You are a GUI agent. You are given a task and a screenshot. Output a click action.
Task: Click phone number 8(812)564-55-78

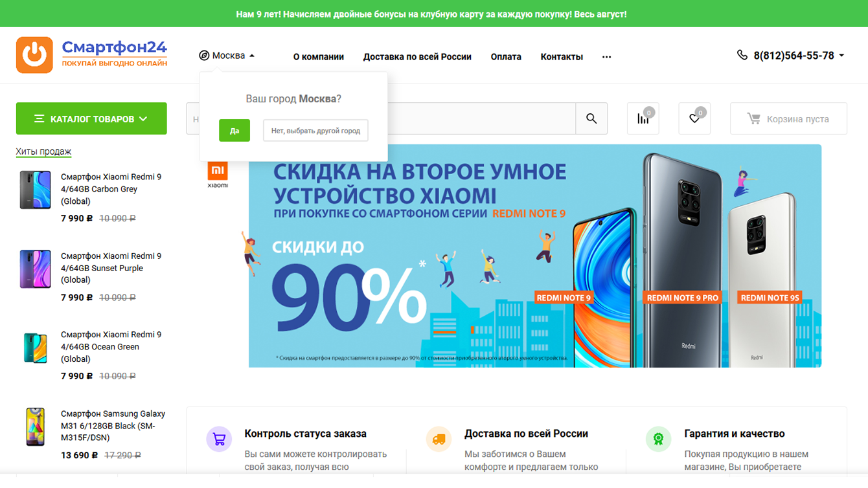[x=794, y=56]
